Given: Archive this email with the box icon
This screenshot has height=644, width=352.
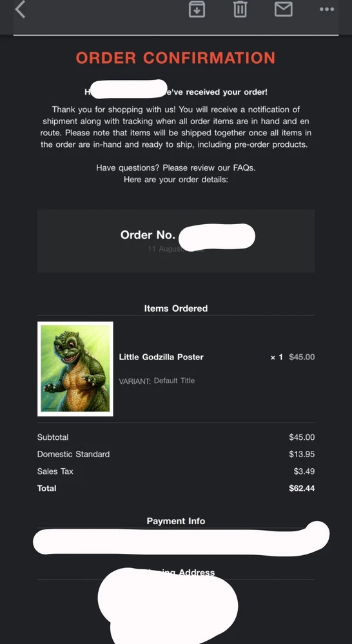Looking at the screenshot, I should click(197, 9).
